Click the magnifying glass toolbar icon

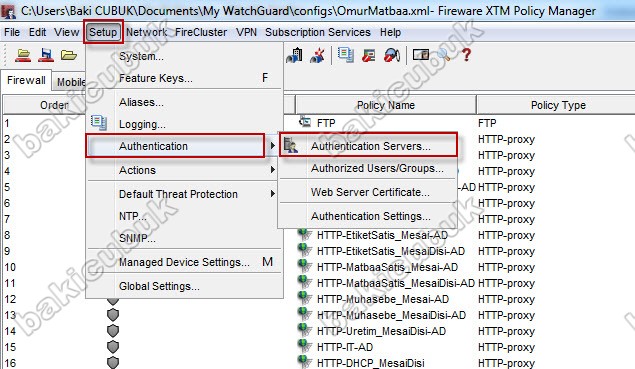click(444, 55)
